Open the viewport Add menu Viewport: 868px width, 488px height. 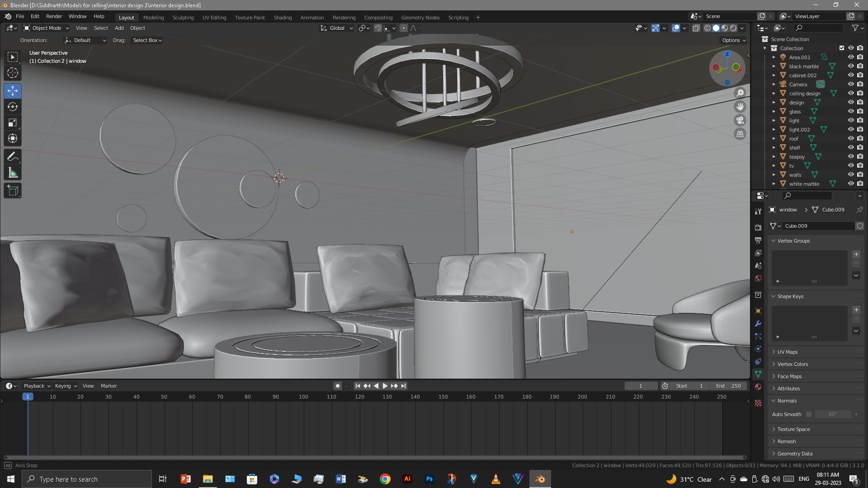(x=119, y=28)
